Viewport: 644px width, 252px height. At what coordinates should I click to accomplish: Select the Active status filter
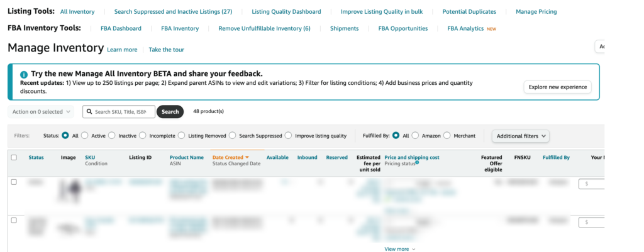pyautogui.click(x=85, y=136)
